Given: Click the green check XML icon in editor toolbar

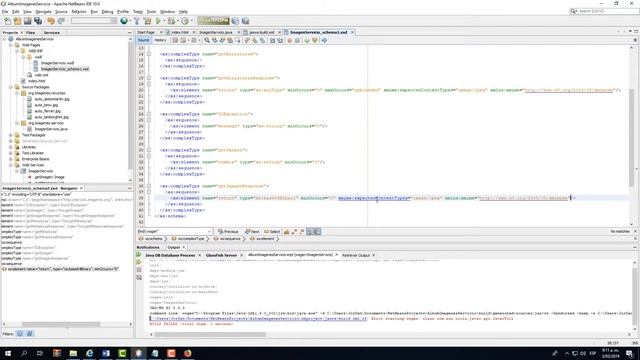Looking at the screenshot, I should pyautogui.click(x=307, y=40).
